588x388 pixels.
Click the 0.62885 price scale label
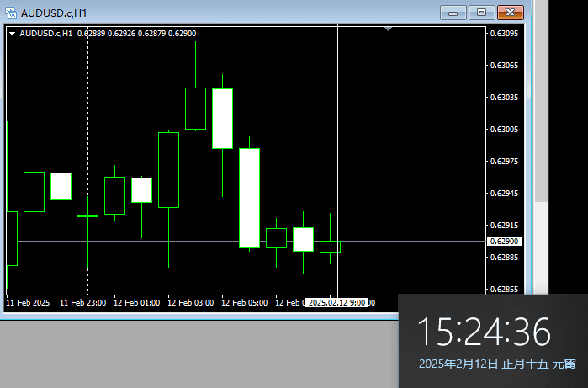(x=504, y=257)
